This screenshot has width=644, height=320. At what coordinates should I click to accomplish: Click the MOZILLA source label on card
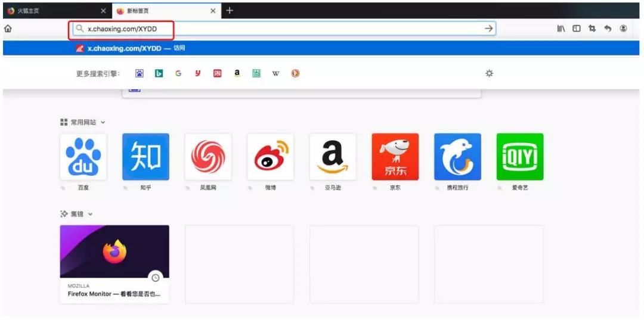coord(79,286)
